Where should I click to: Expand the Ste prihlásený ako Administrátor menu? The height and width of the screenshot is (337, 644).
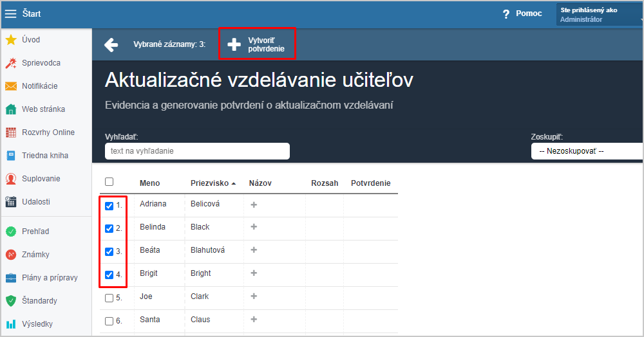[x=599, y=15]
